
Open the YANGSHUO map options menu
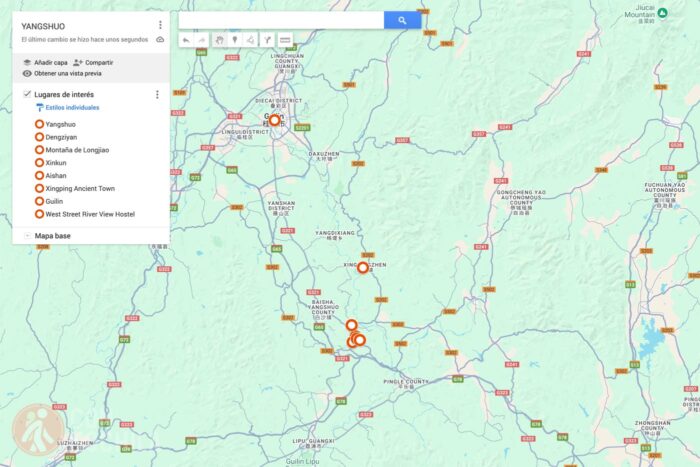point(160,25)
